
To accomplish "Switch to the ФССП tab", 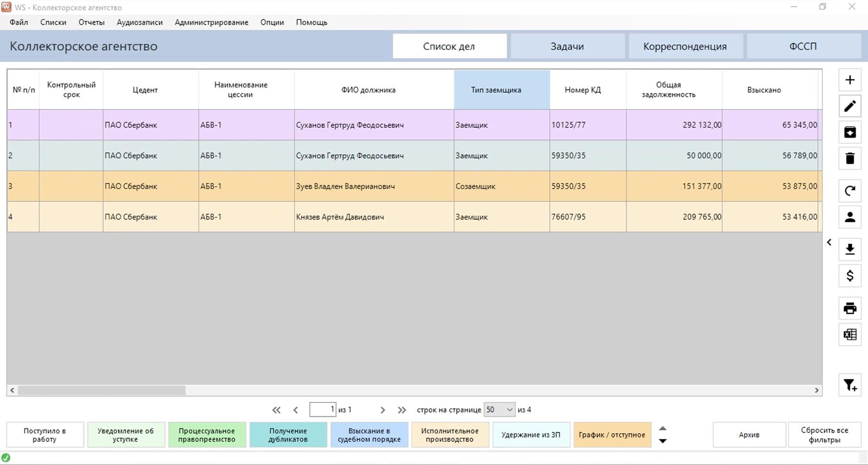I will (x=803, y=46).
